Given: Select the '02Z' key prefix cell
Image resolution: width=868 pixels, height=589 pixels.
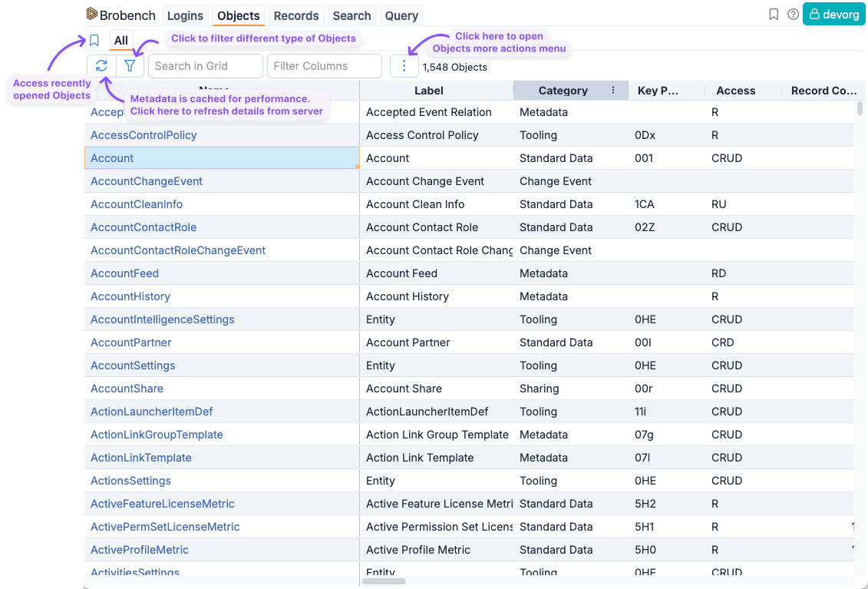Looking at the screenshot, I should coord(667,228).
